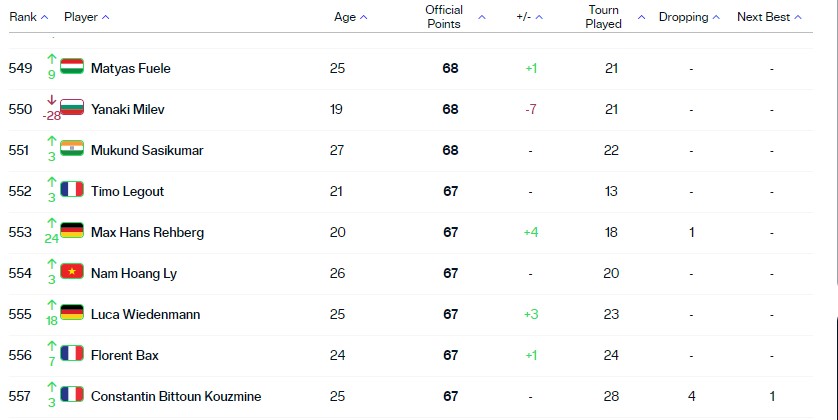Click the Player column header
The image size is (838, 420).
coord(81,17)
